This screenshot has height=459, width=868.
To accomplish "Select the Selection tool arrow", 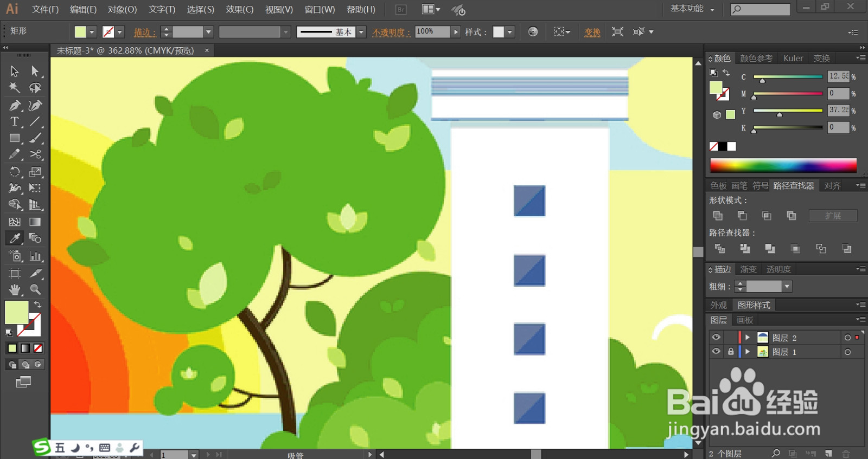I will 15,71.
